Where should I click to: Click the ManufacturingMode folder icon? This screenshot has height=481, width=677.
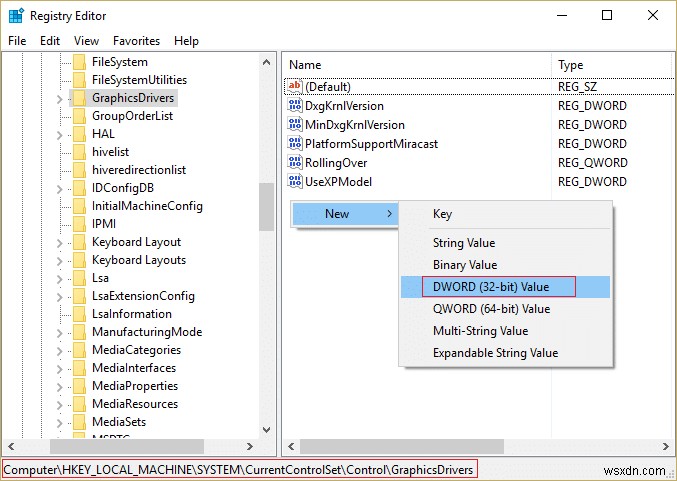pyautogui.click(x=79, y=332)
